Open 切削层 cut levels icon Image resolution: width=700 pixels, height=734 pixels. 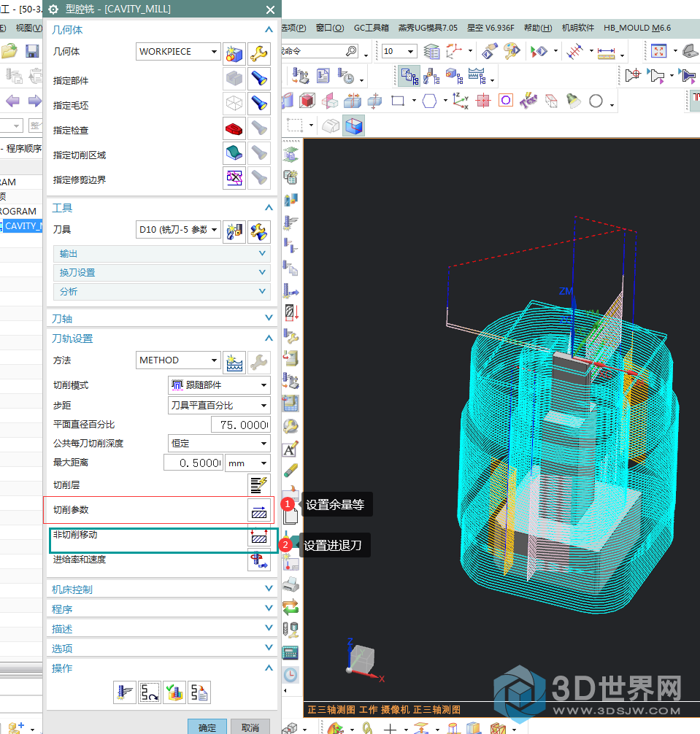(259, 484)
